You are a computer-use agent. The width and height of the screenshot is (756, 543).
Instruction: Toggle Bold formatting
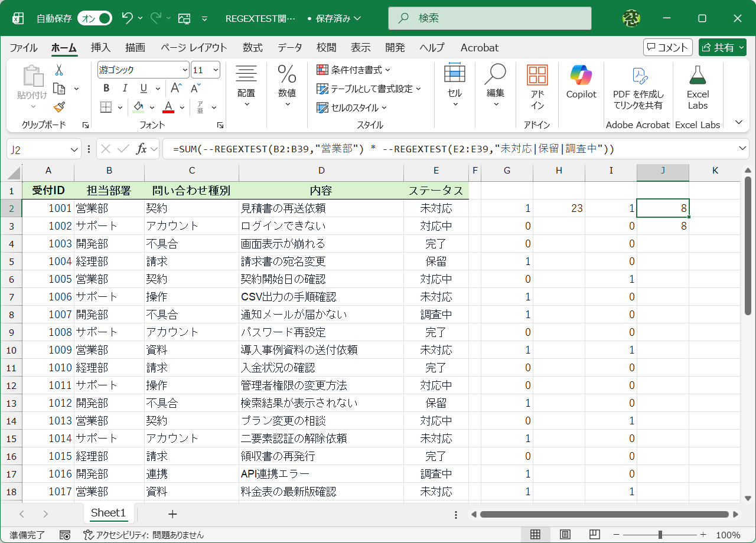click(x=106, y=89)
